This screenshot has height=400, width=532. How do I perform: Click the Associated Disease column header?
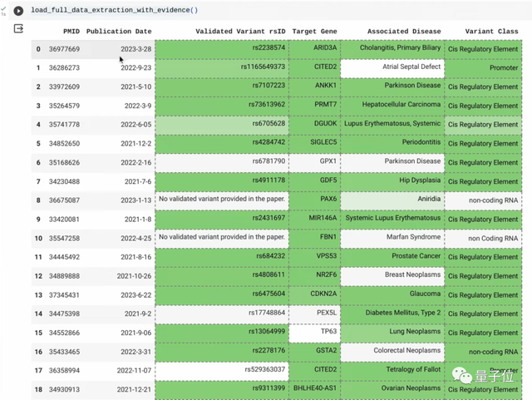pyautogui.click(x=404, y=32)
